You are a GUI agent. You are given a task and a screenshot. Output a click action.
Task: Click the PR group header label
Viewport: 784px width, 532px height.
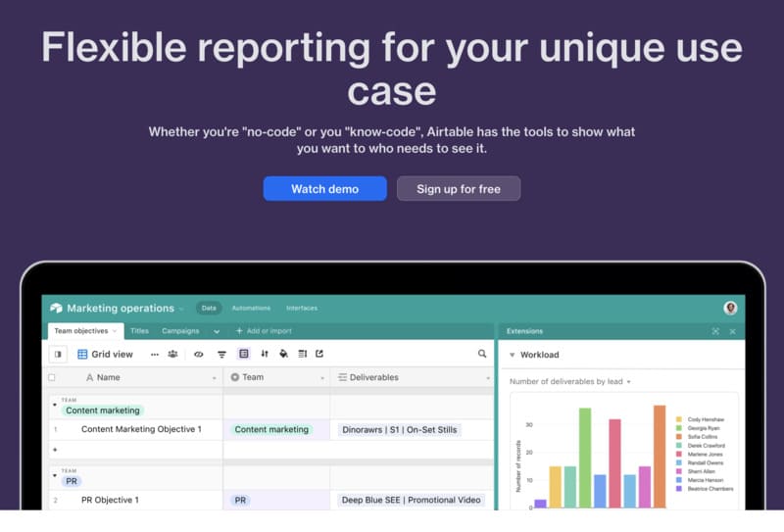(72, 481)
